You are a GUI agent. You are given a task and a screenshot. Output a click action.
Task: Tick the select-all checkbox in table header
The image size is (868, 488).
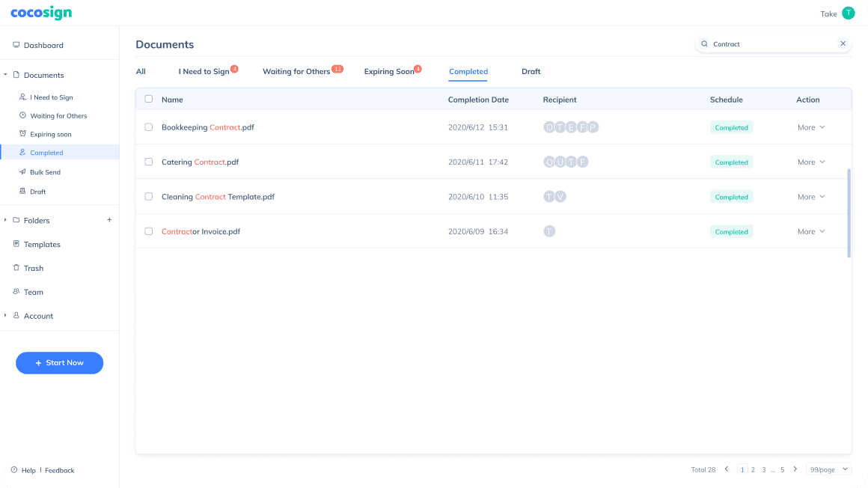(x=148, y=99)
